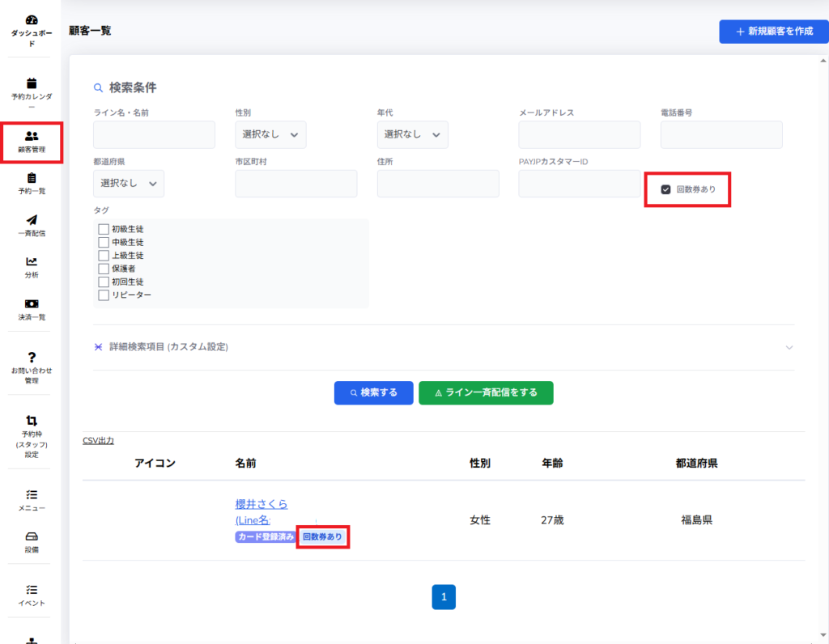
Task: Go to メニュー in the sidebar
Action: pos(32,499)
